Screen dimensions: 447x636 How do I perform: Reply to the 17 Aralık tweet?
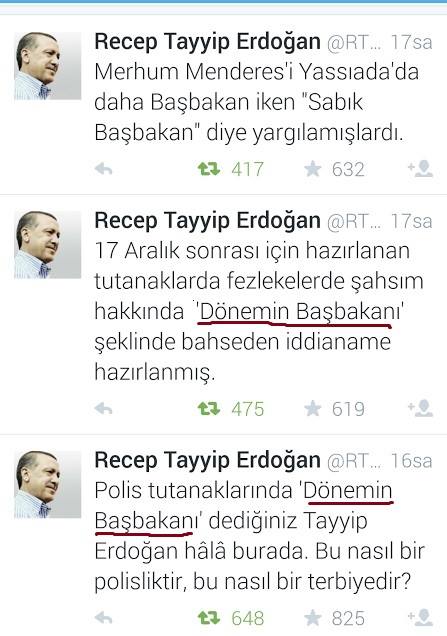tap(103, 408)
